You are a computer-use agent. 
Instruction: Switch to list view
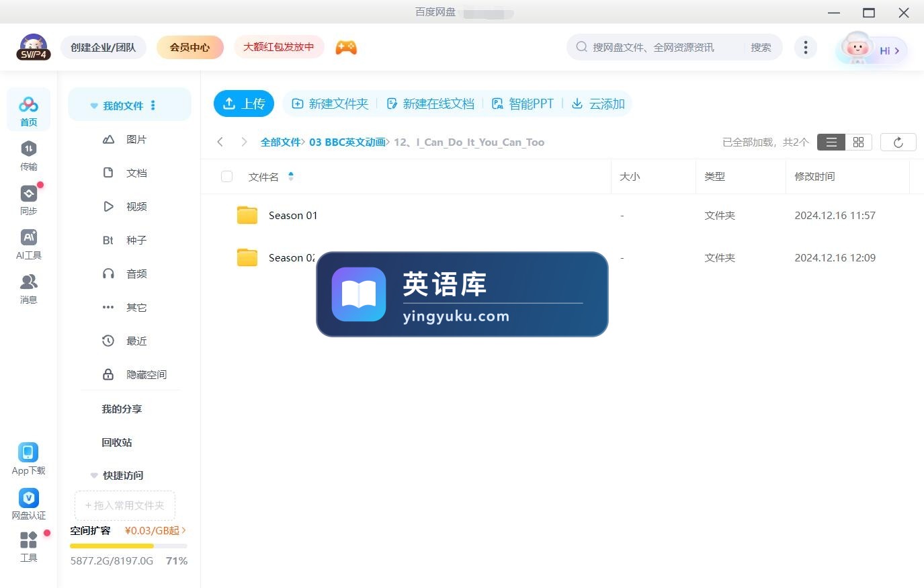tap(831, 142)
